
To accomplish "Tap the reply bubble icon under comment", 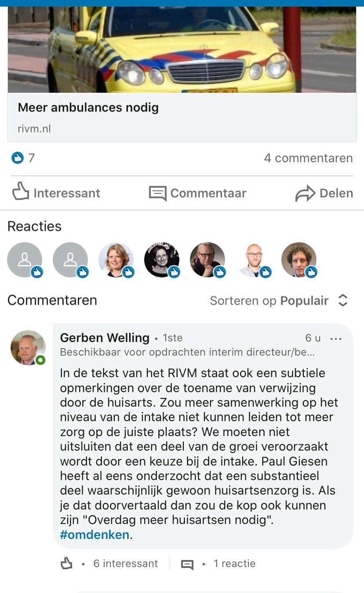I will pyautogui.click(x=187, y=564).
